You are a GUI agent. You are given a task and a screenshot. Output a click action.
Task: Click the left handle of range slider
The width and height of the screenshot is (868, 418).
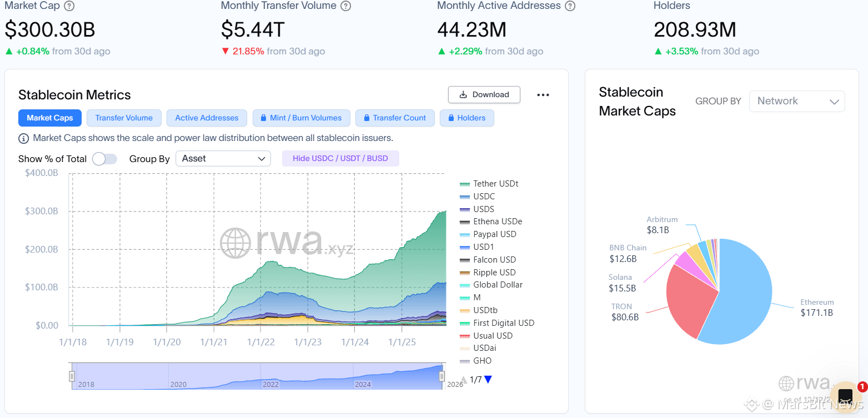[x=72, y=376]
